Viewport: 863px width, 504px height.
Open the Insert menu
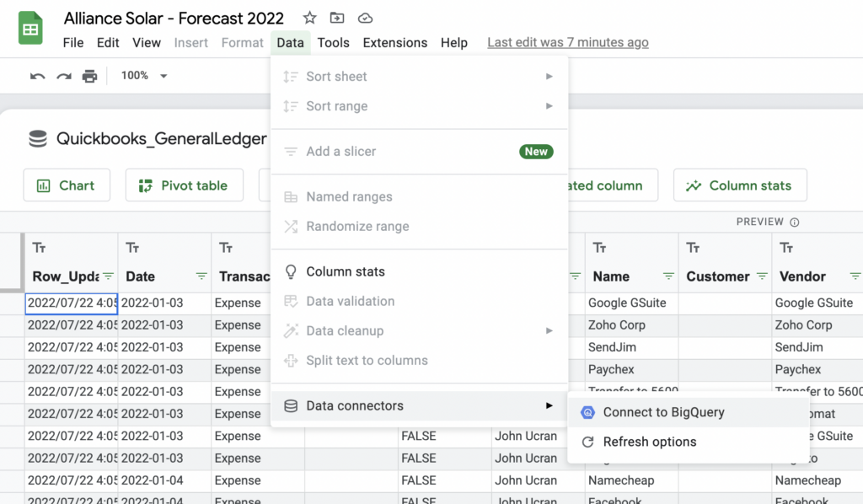point(191,43)
